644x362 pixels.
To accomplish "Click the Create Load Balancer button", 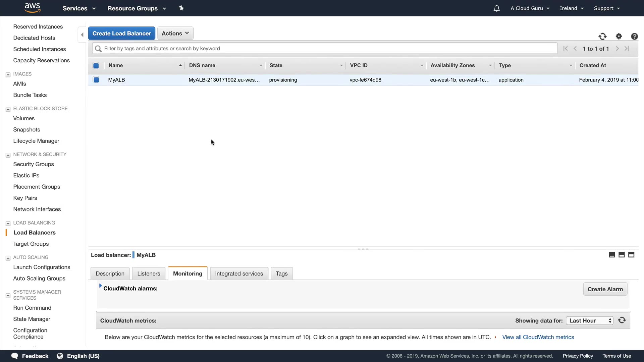I will 121,33.
